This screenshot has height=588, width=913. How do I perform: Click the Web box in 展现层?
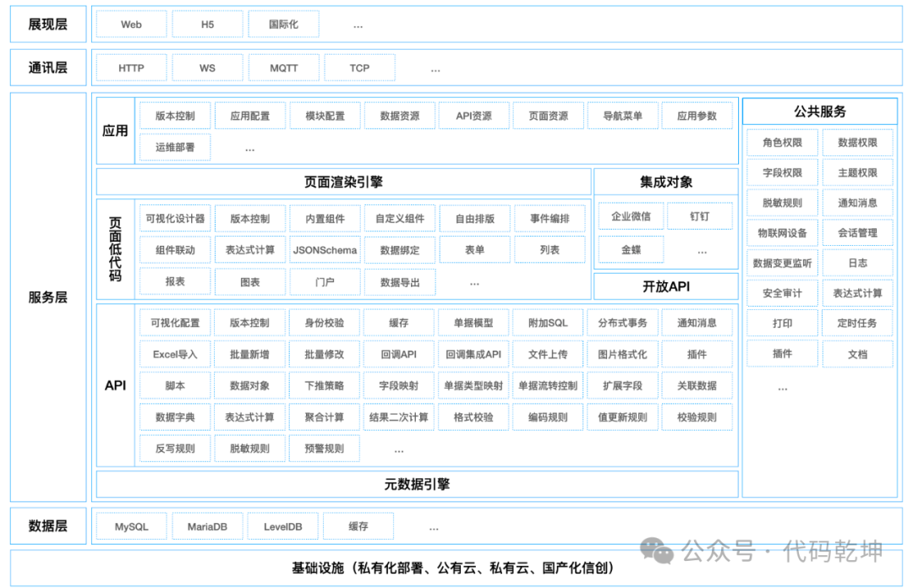132,24
